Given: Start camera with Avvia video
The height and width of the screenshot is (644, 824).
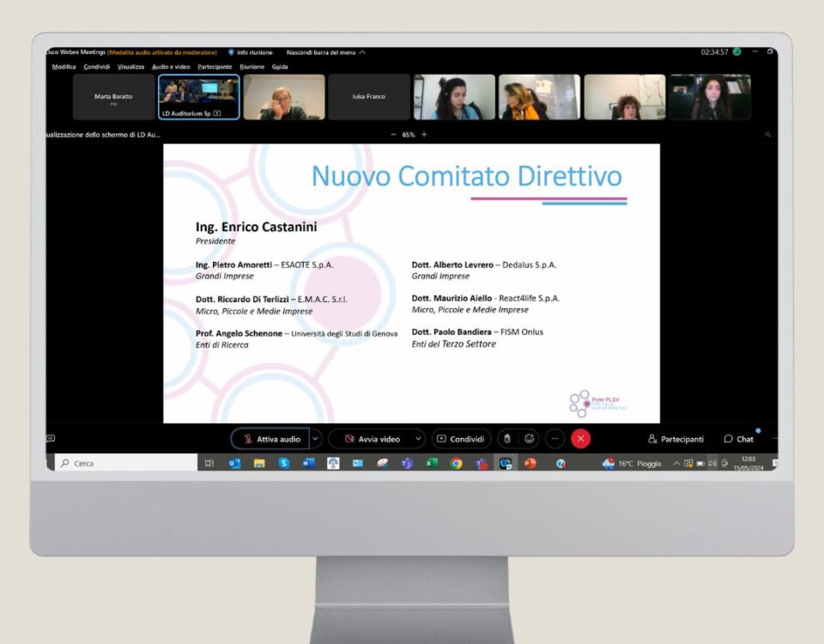Looking at the screenshot, I should [372, 439].
